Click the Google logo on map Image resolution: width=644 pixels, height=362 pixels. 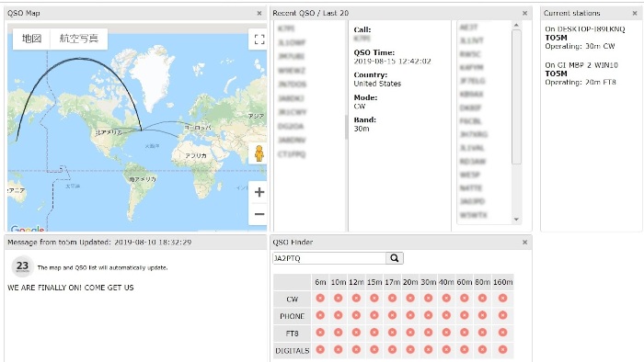(x=27, y=229)
